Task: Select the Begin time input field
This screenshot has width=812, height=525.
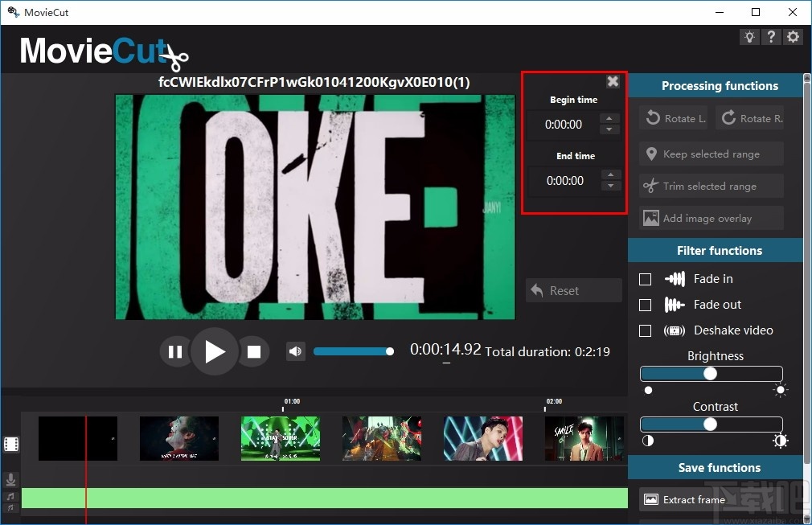Action: point(564,125)
